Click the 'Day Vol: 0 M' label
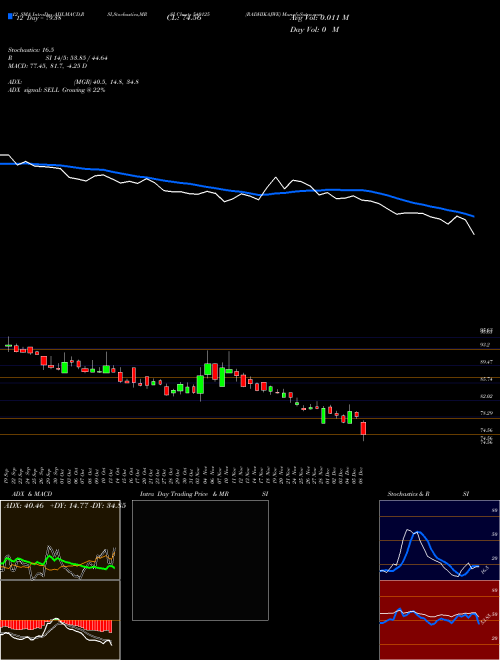The image size is (500, 660). coord(314,29)
